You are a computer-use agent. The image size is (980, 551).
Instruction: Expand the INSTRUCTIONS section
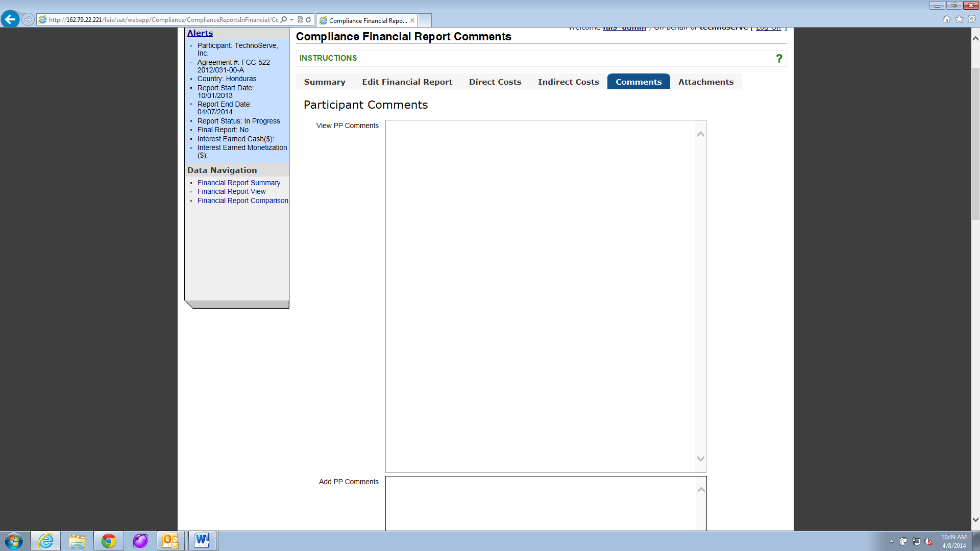tap(328, 58)
